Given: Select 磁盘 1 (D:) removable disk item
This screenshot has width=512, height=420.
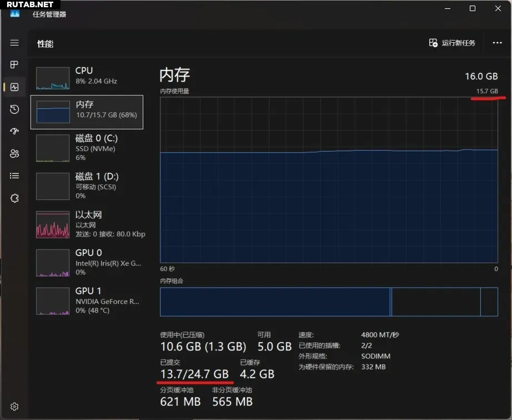Looking at the screenshot, I should coord(87,186).
